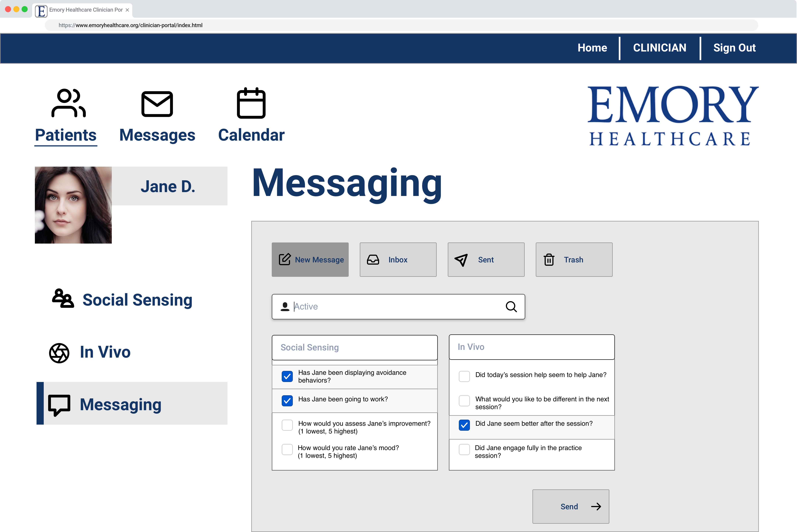Click the Active recipient search field

point(398,307)
